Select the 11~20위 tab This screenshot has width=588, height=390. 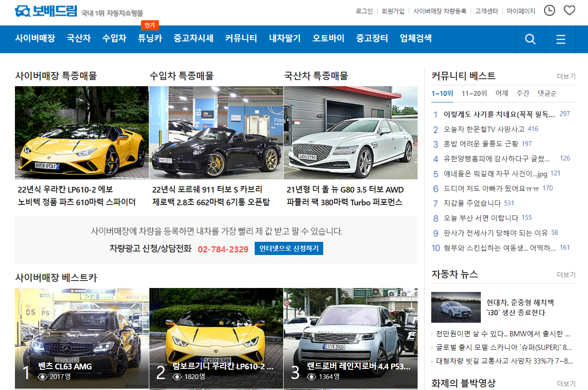point(474,93)
